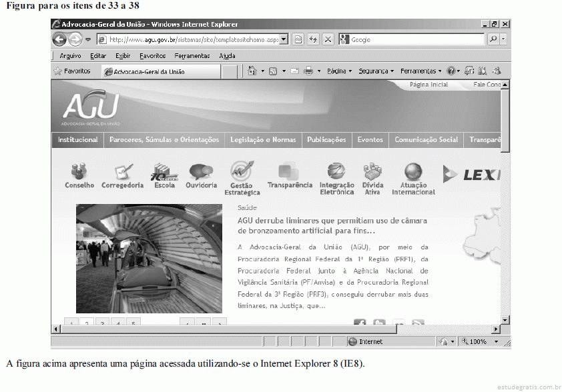This screenshot has height=392, width=562.
Task: Click the horizontal scrollbar left arrow
Action: 56,329
